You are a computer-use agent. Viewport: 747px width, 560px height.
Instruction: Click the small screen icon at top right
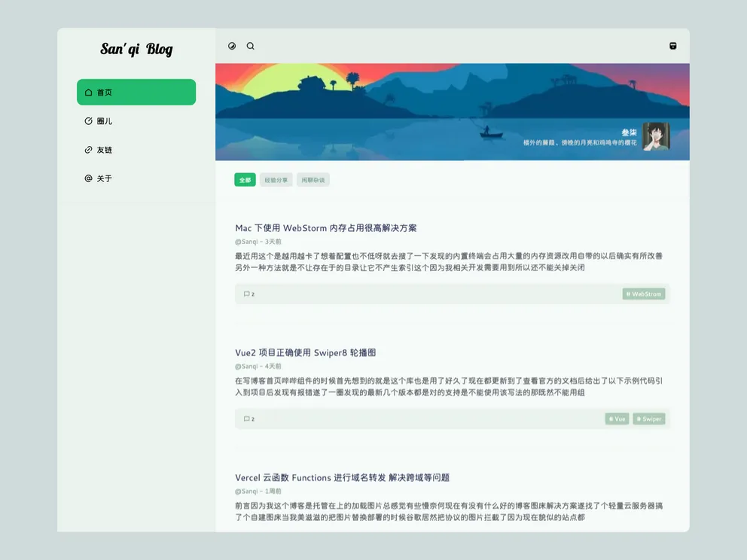coord(672,46)
